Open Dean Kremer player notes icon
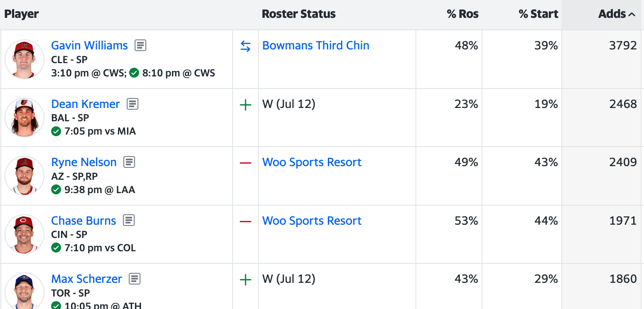 tap(133, 104)
